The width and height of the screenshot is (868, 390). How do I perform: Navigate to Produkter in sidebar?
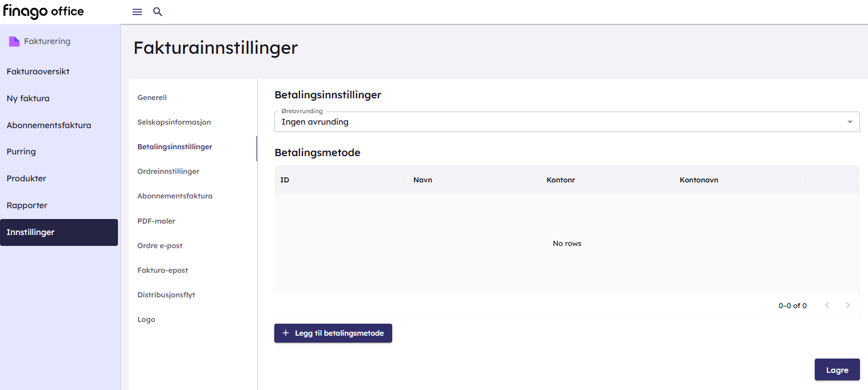(x=26, y=178)
